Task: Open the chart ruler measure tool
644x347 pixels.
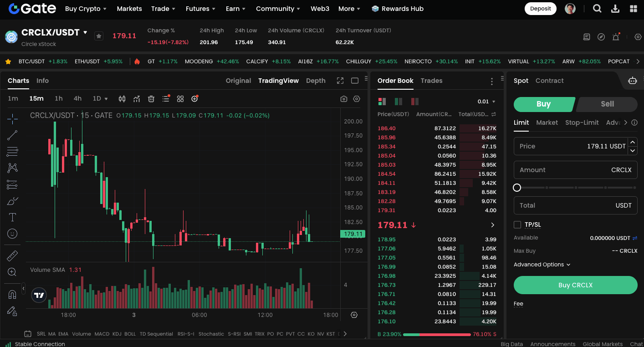Action: coord(12,256)
